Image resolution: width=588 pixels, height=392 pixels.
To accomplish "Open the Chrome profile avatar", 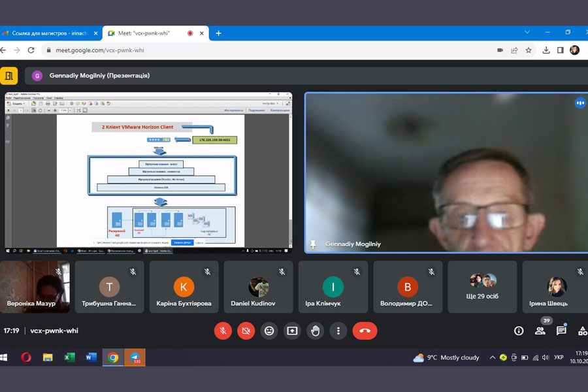I will tap(574, 50).
